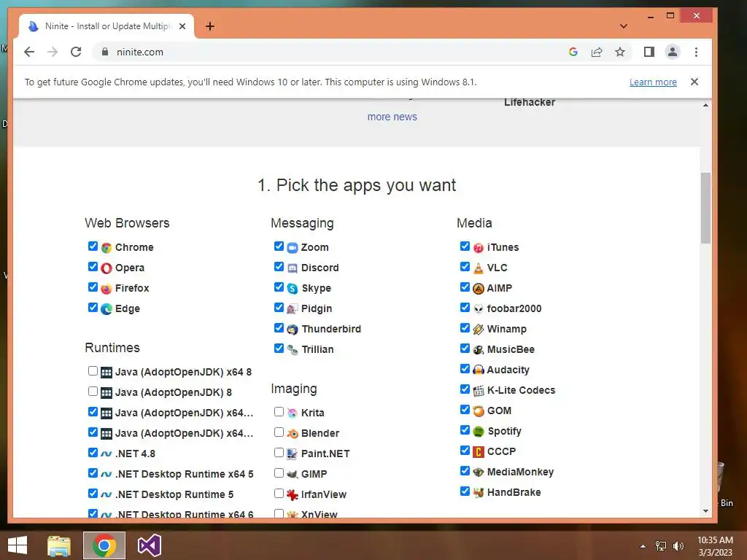The image size is (747, 560).
Task: Click the Zoom app icon
Action: click(x=292, y=248)
